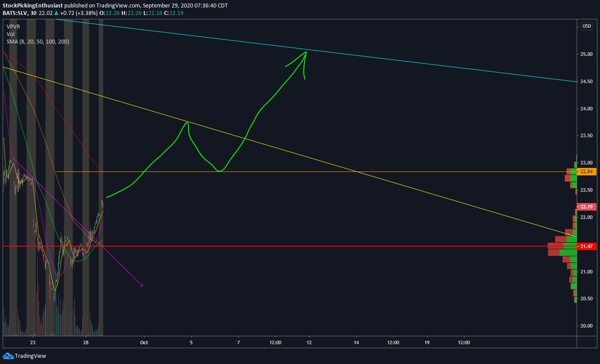Screen dimensions: 600x364
Task: Click the 19 date on time axis
Action: pos(427,342)
